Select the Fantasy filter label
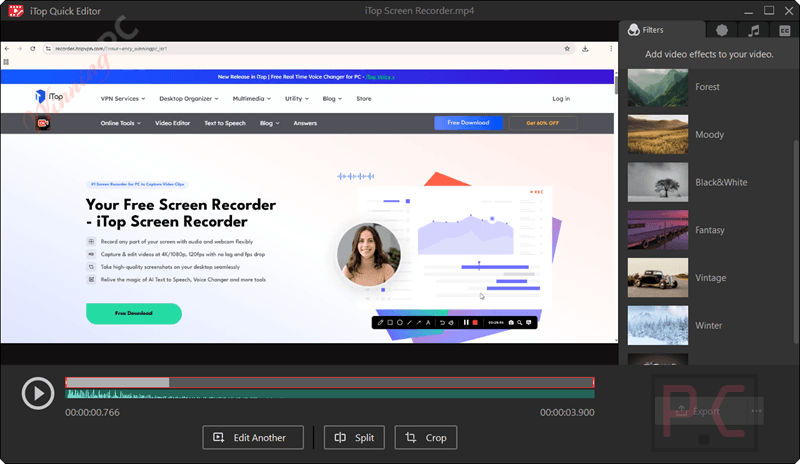The width and height of the screenshot is (800, 464). pos(710,230)
